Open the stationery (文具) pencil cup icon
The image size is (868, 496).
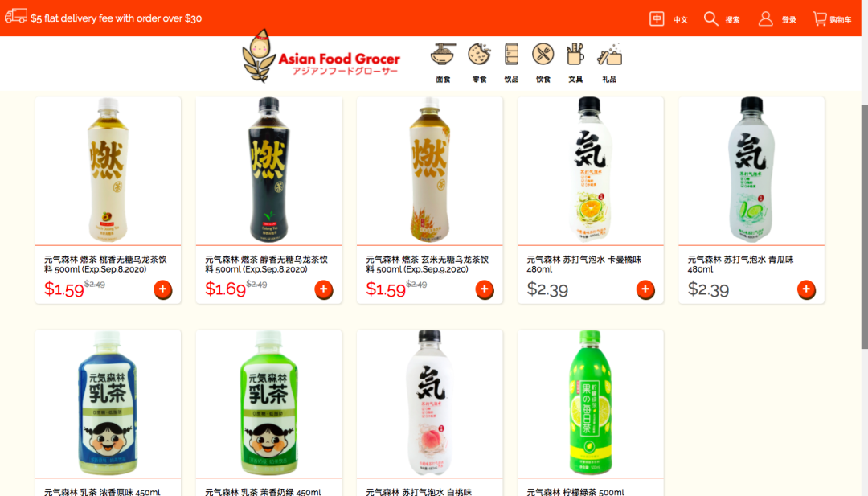(x=575, y=55)
